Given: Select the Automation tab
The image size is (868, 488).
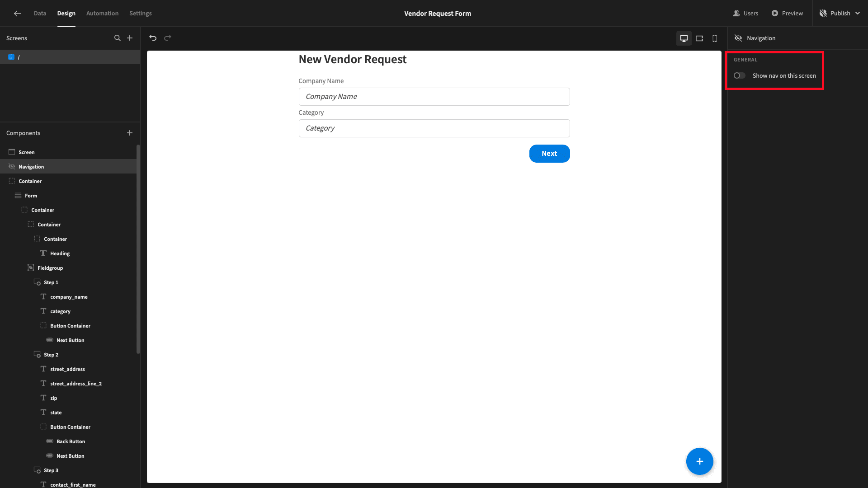Looking at the screenshot, I should pos(103,13).
